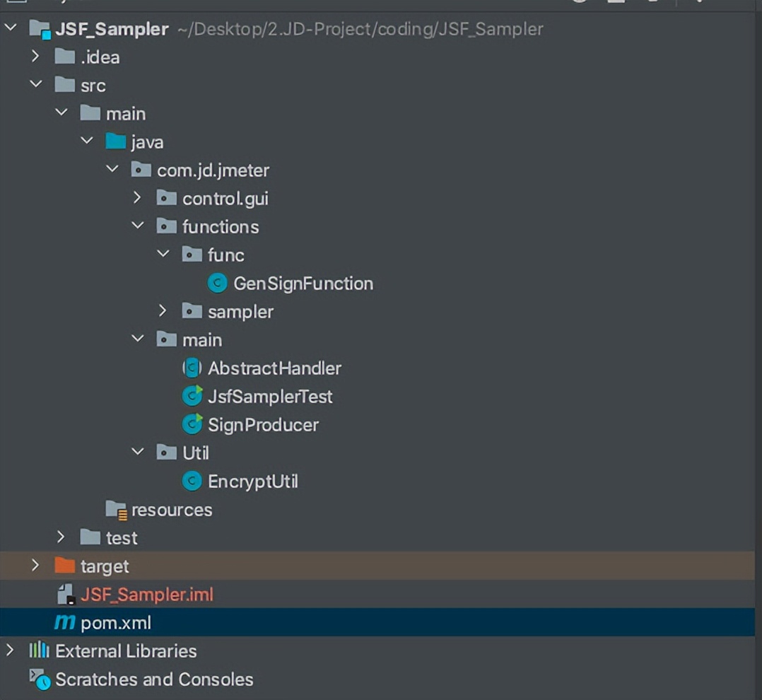Expand the target folder
The height and width of the screenshot is (700, 762).
click(35, 566)
